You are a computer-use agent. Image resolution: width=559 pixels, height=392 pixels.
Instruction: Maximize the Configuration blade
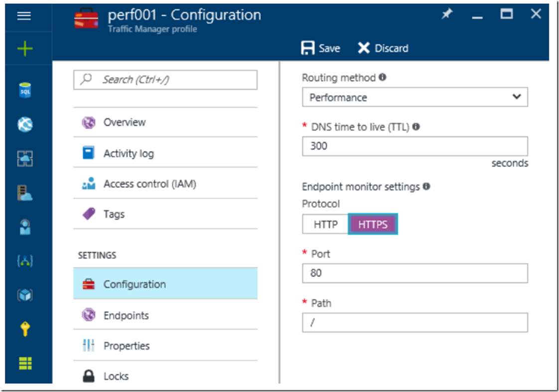[x=507, y=14]
